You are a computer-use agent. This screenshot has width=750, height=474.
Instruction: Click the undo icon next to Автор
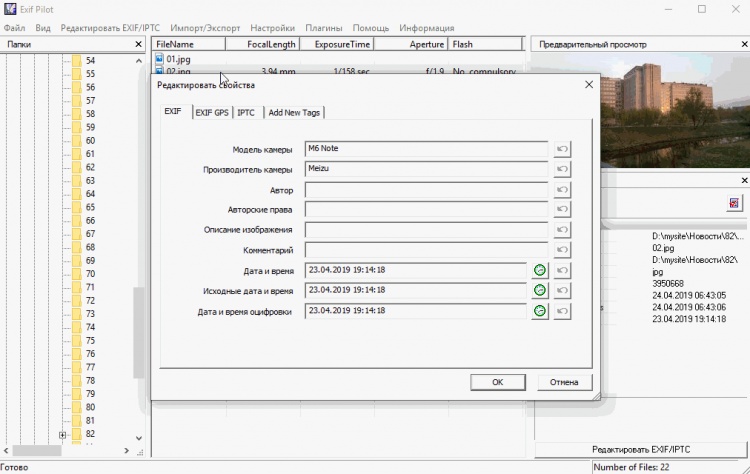(x=562, y=190)
